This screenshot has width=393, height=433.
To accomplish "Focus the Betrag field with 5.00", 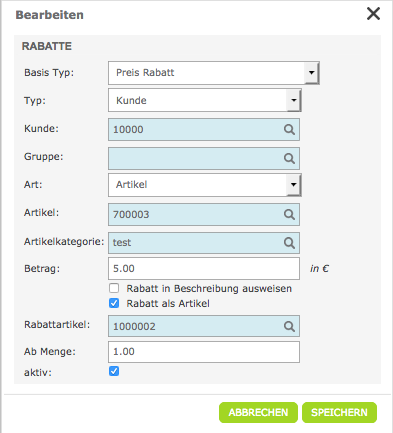I will pyautogui.click(x=204, y=268).
